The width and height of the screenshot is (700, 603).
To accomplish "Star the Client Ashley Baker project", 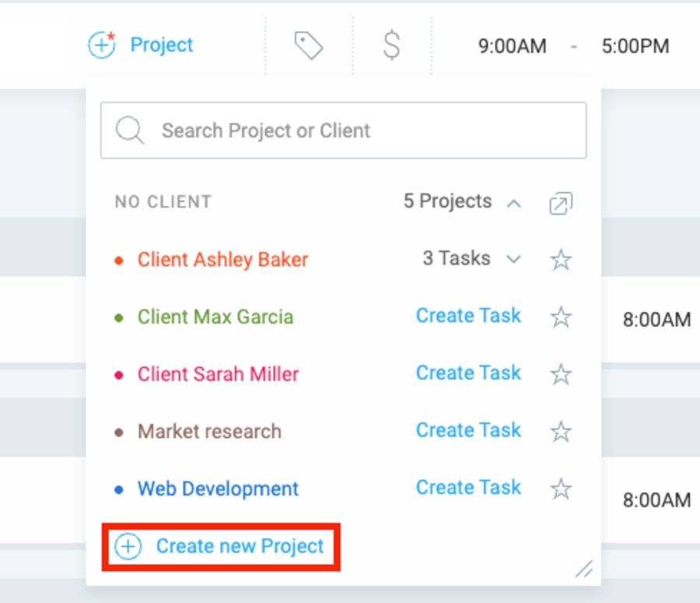I will 561,260.
